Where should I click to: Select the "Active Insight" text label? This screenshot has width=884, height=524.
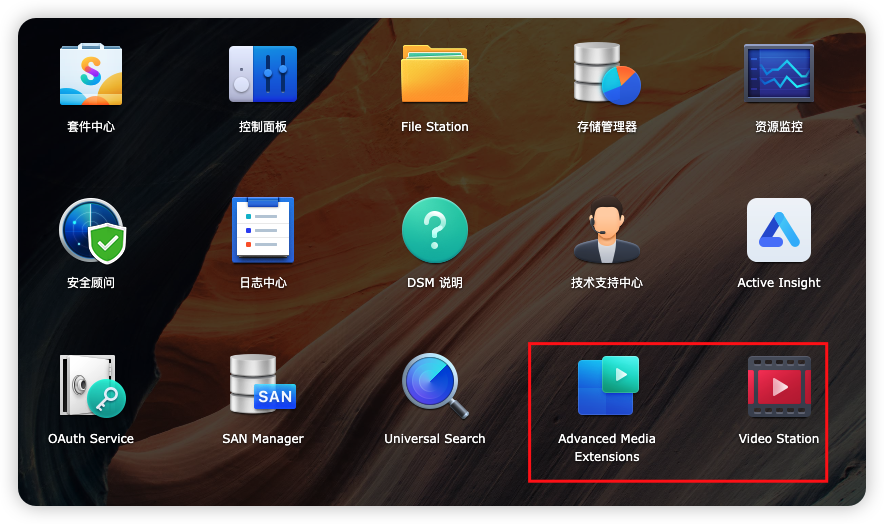[x=779, y=283]
